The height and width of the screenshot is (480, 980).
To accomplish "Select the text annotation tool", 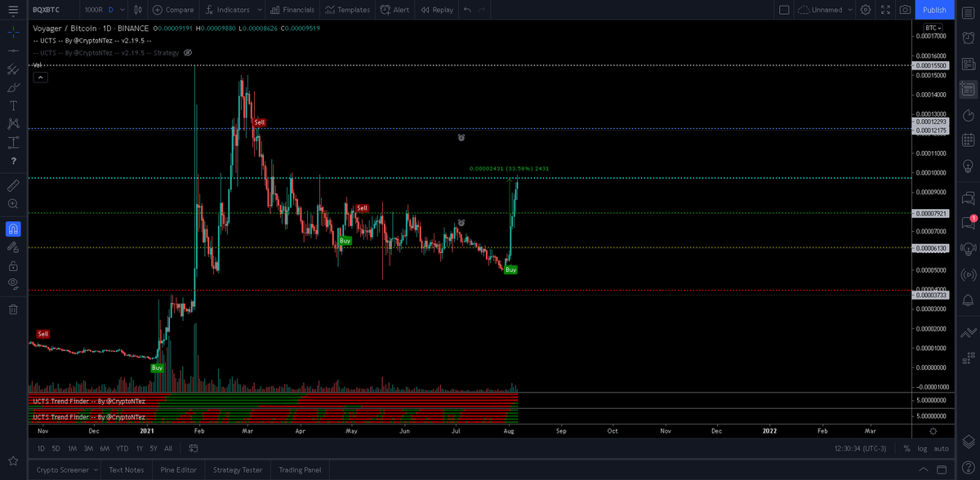I will pyautogui.click(x=13, y=105).
